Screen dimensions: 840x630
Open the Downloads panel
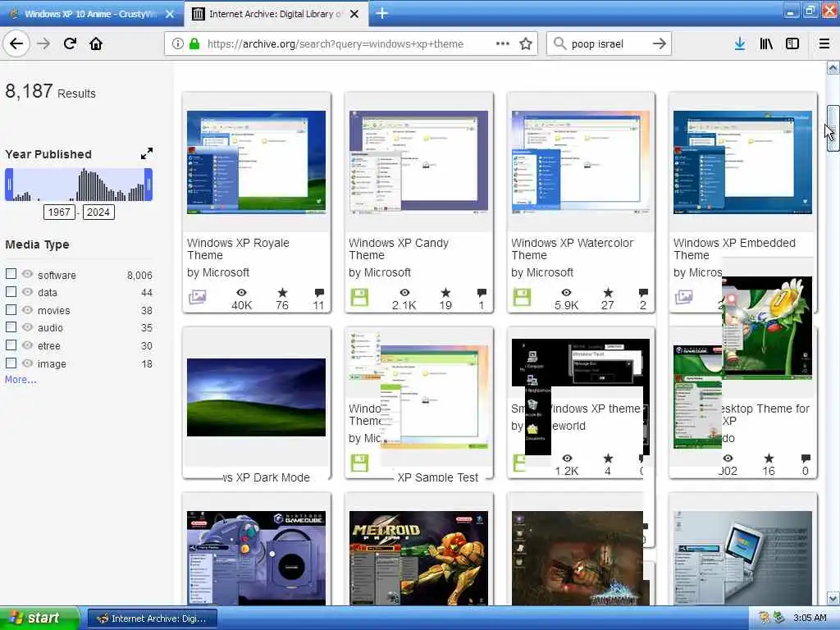740,43
